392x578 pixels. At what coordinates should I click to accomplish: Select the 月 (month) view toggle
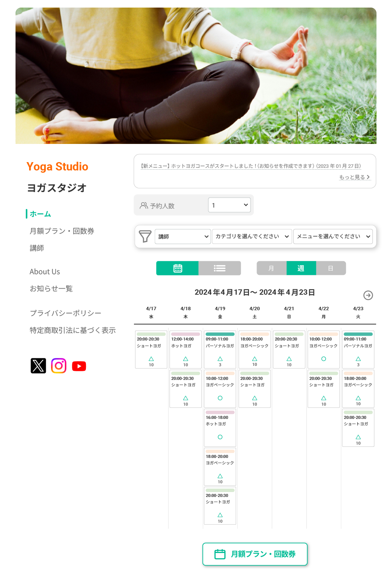tap(271, 268)
